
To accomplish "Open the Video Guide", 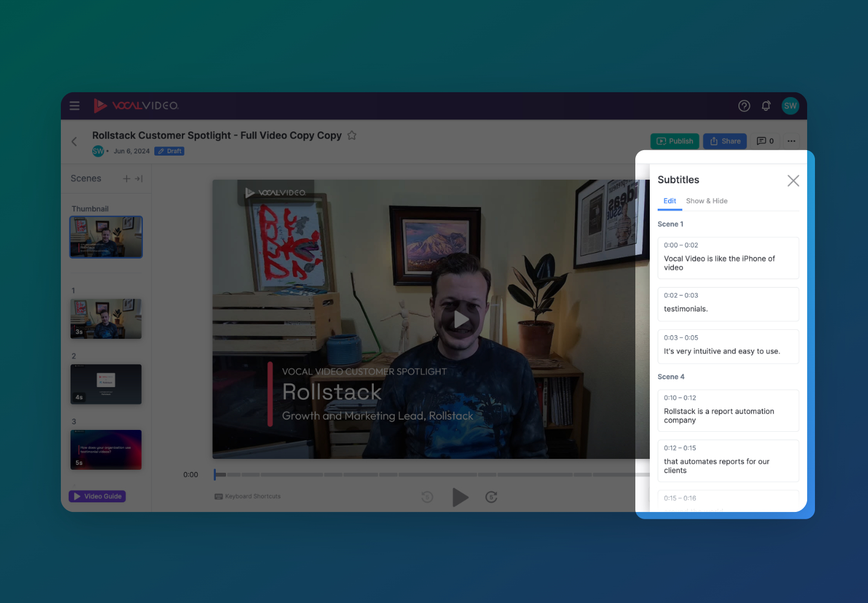I will 97,496.
